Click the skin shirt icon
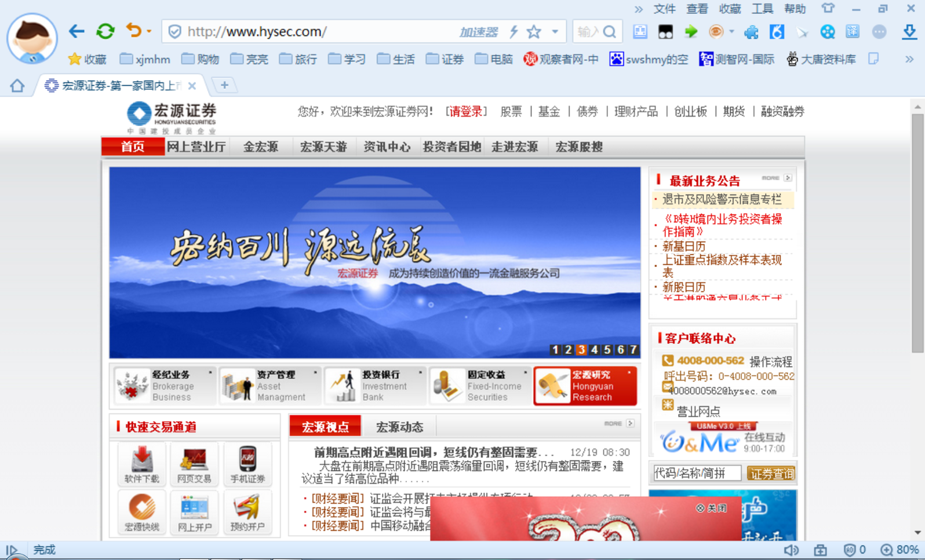925x560 pixels. point(828,9)
